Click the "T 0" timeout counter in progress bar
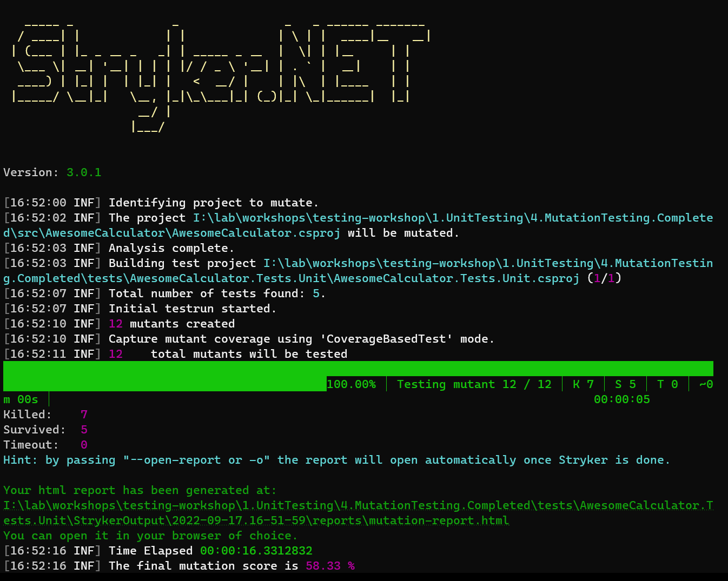The width and height of the screenshot is (728, 581). [x=667, y=384]
